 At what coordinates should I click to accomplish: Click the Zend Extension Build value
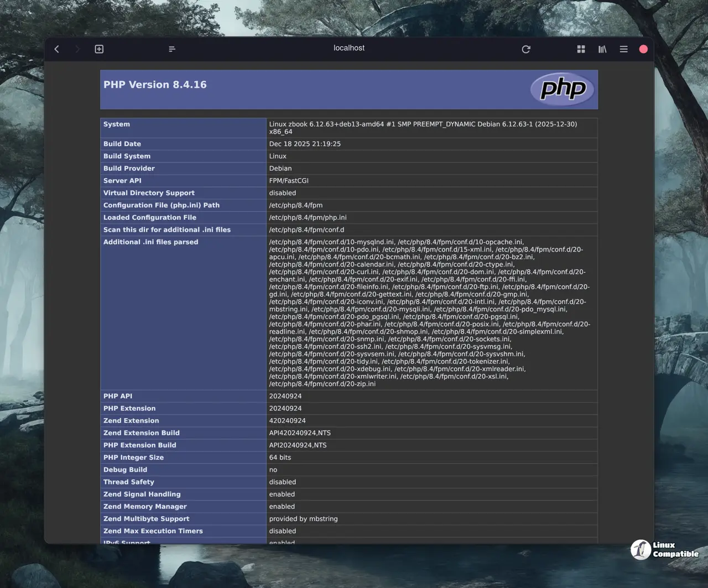point(300,433)
